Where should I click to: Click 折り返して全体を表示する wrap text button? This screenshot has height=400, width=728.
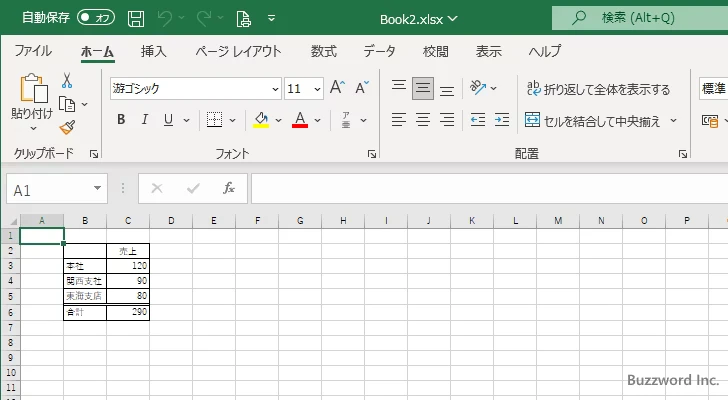point(598,89)
